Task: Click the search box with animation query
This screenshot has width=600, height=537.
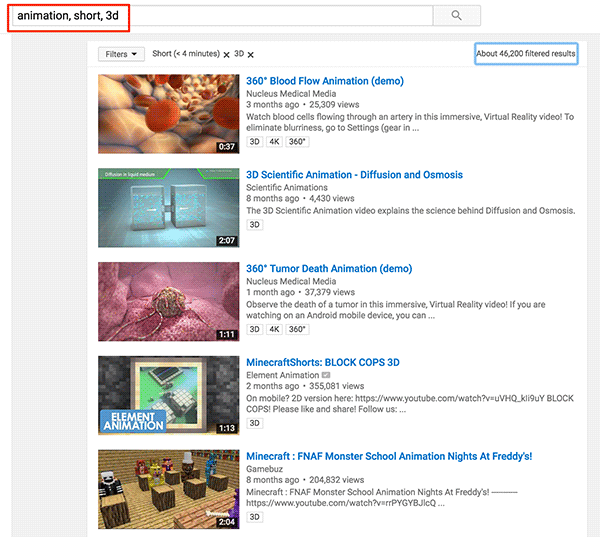Action: click(220, 16)
